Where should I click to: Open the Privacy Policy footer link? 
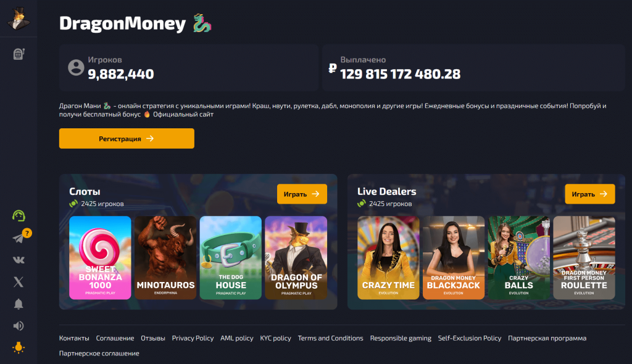(193, 338)
